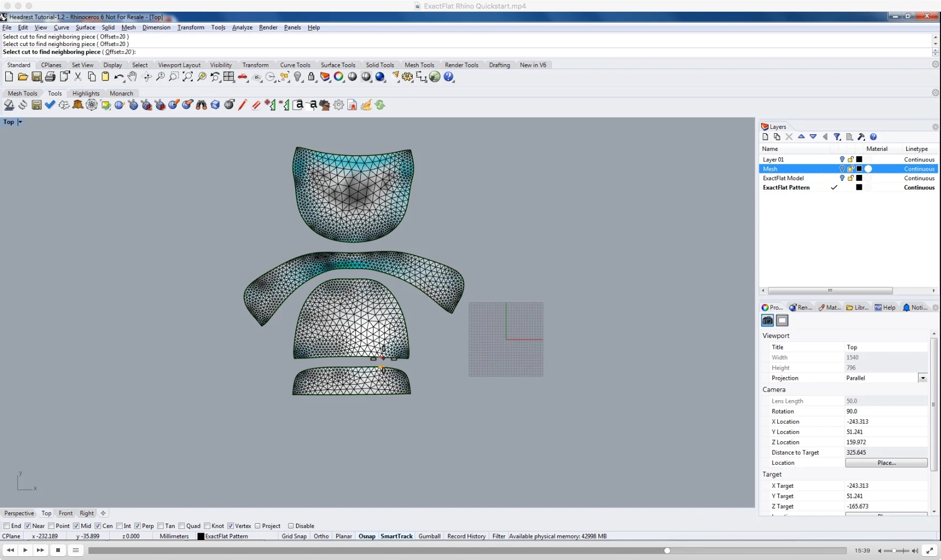Uncheck the Vertex osnap checkbox
The width and height of the screenshot is (941, 560).
(231, 526)
